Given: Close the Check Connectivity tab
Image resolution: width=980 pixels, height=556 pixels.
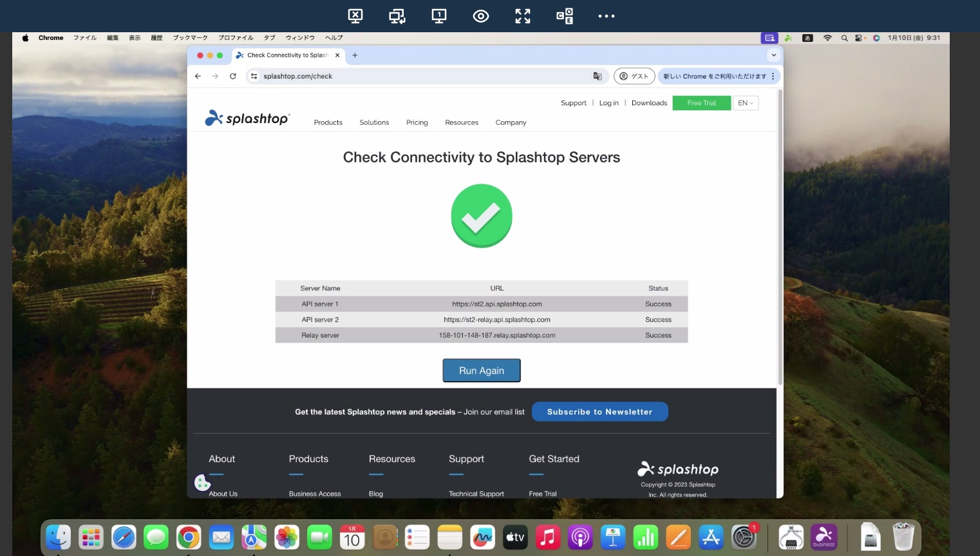Looking at the screenshot, I should click(337, 55).
